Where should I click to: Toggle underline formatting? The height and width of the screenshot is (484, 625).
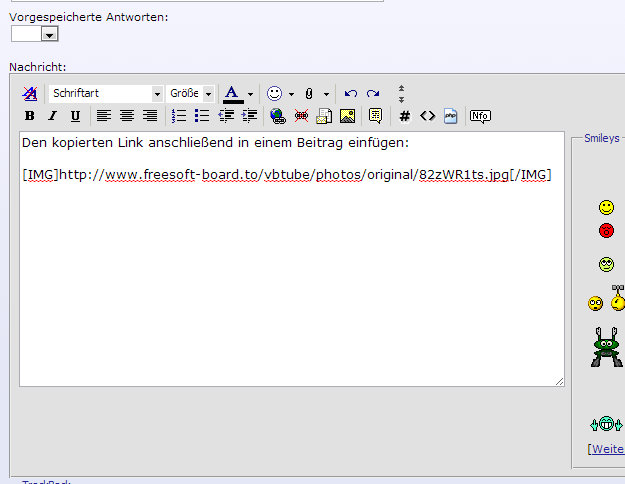[75, 116]
